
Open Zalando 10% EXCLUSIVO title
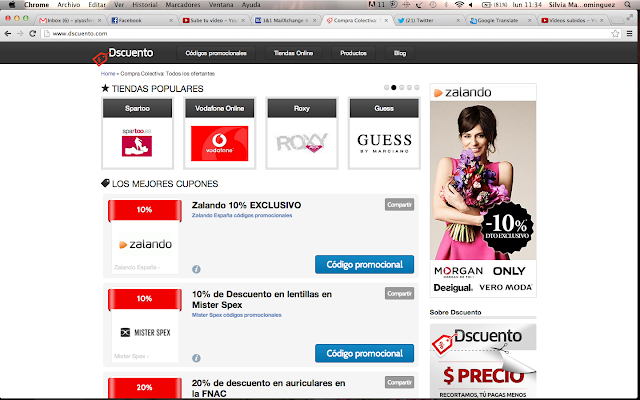pos(247,205)
